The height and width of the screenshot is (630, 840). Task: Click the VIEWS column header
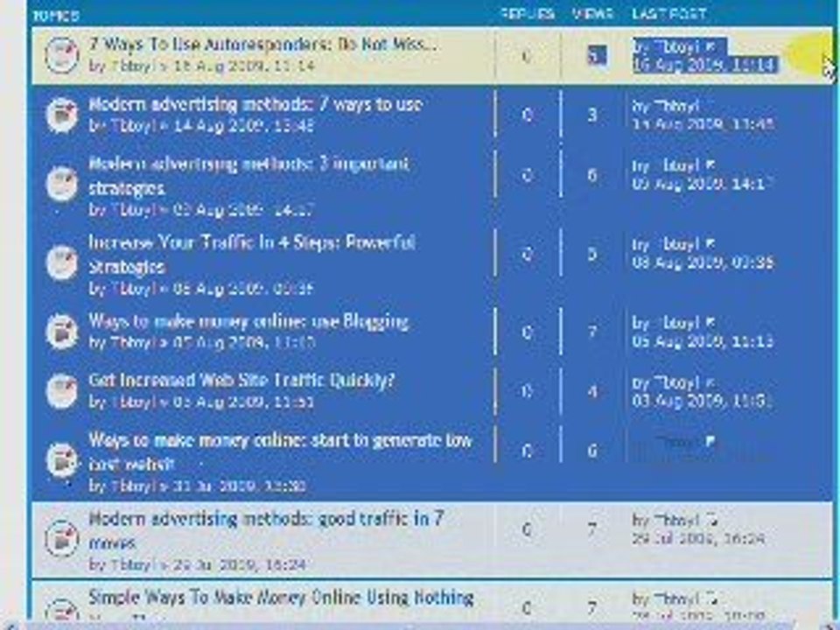592,14
